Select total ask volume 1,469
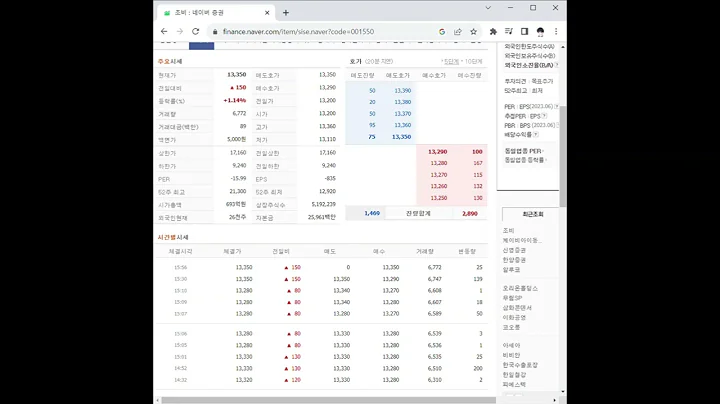The height and width of the screenshot is (404, 720). tap(372, 213)
